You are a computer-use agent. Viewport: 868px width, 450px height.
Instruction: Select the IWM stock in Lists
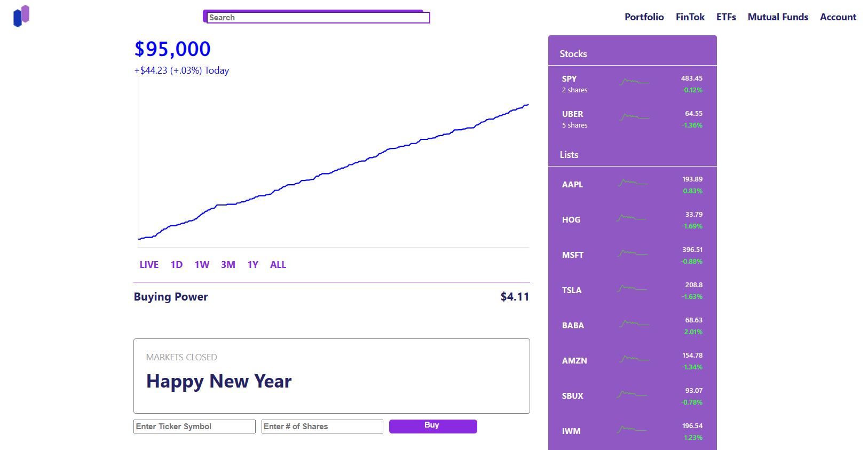point(571,431)
